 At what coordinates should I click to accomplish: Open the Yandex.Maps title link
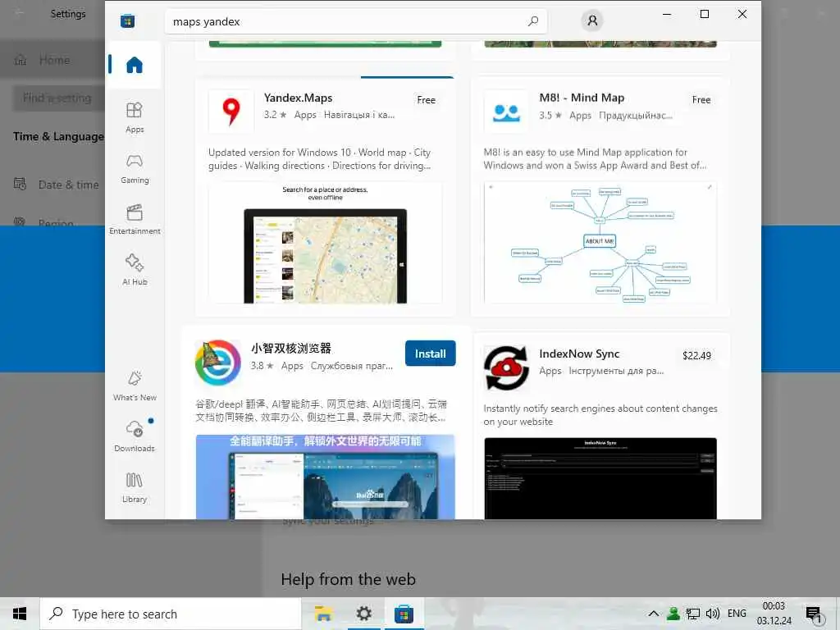[298, 98]
